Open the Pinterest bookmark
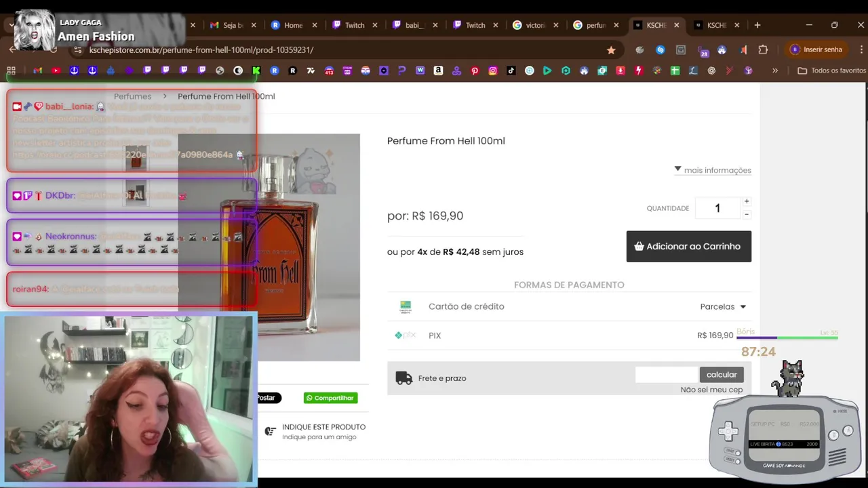 point(475,70)
